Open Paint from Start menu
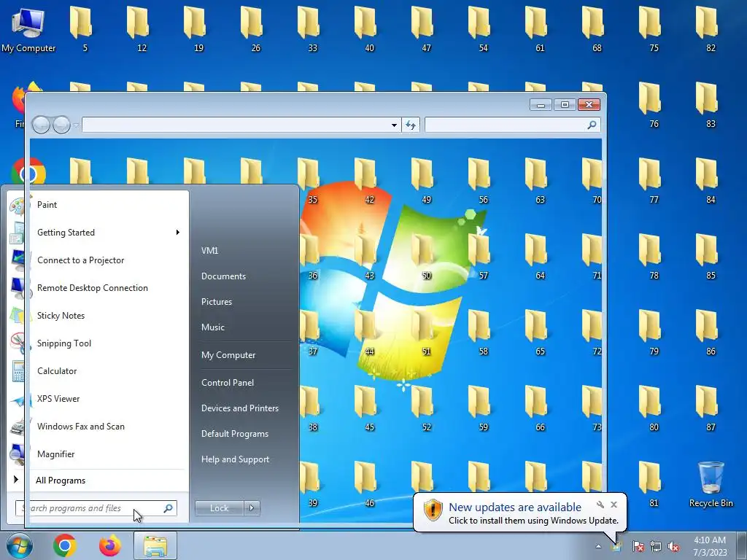 98,205
